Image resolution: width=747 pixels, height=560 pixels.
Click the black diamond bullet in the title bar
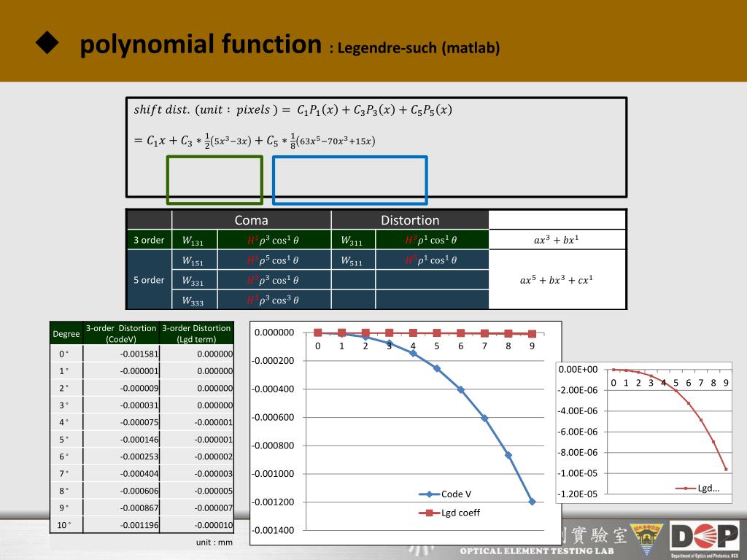coord(47,42)
